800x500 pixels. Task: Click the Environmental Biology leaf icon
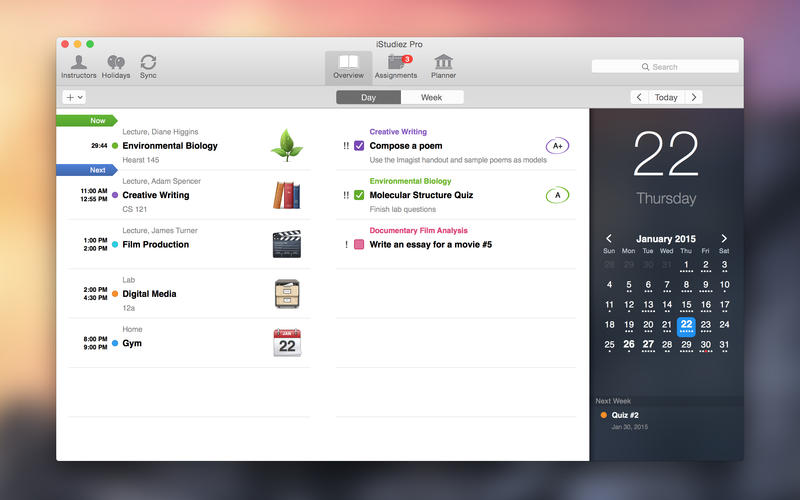(287, 145)
